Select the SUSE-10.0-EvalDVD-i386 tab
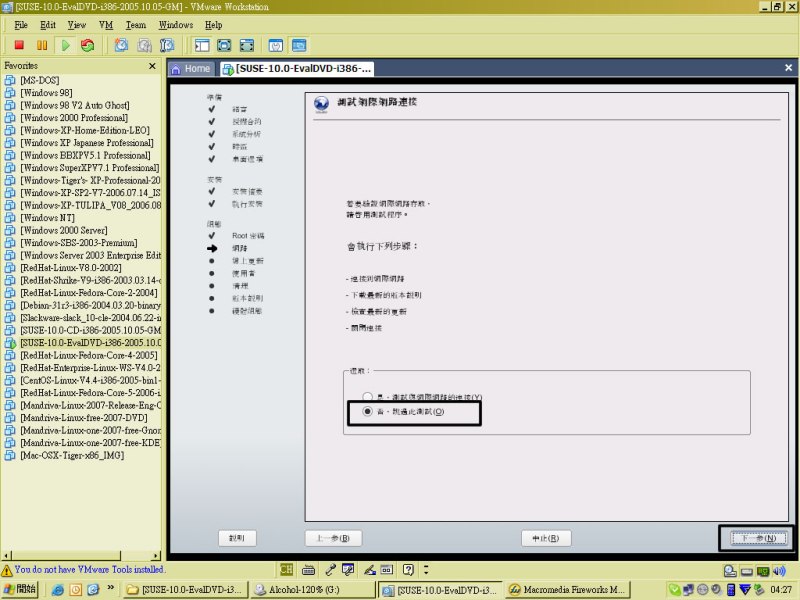 (297, 69)
